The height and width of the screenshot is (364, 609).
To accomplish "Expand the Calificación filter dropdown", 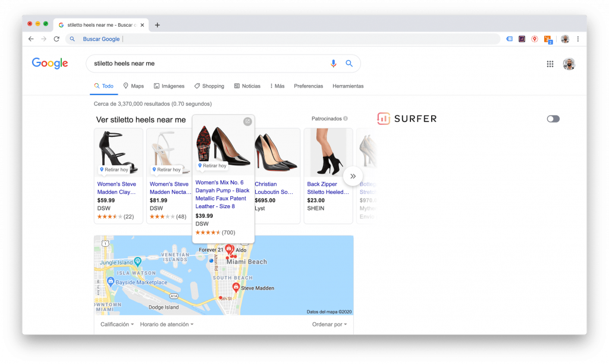I will click(x=117, y=324).
